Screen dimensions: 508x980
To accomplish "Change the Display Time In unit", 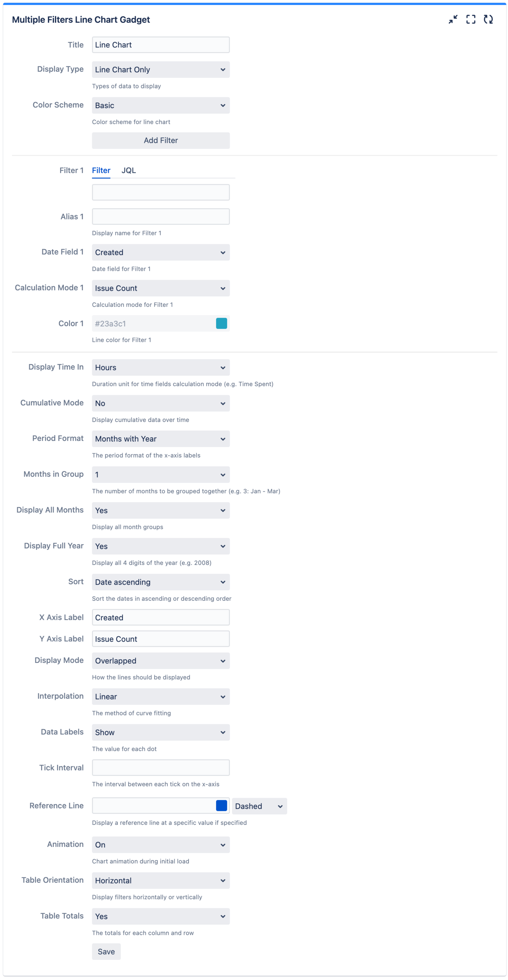I will (x=160, y=367).
